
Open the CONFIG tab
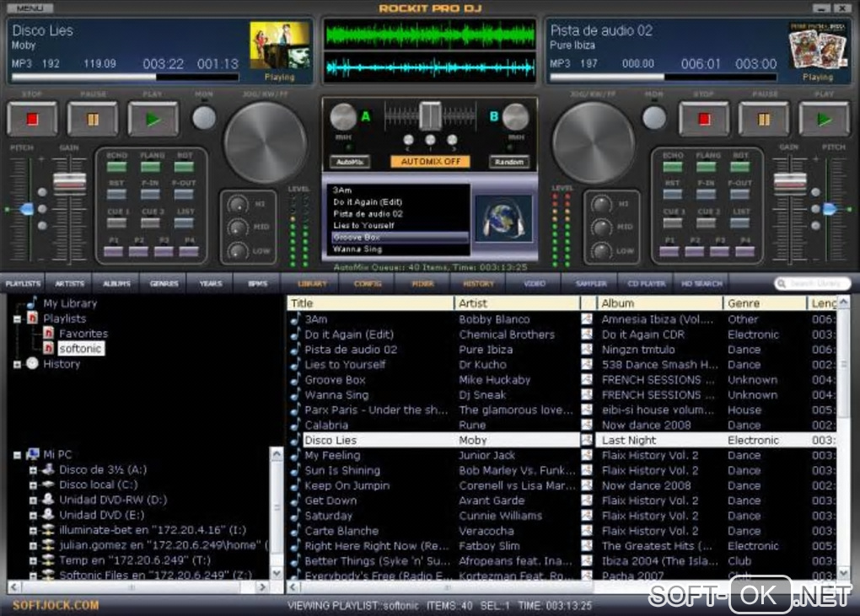click(368, 283)
